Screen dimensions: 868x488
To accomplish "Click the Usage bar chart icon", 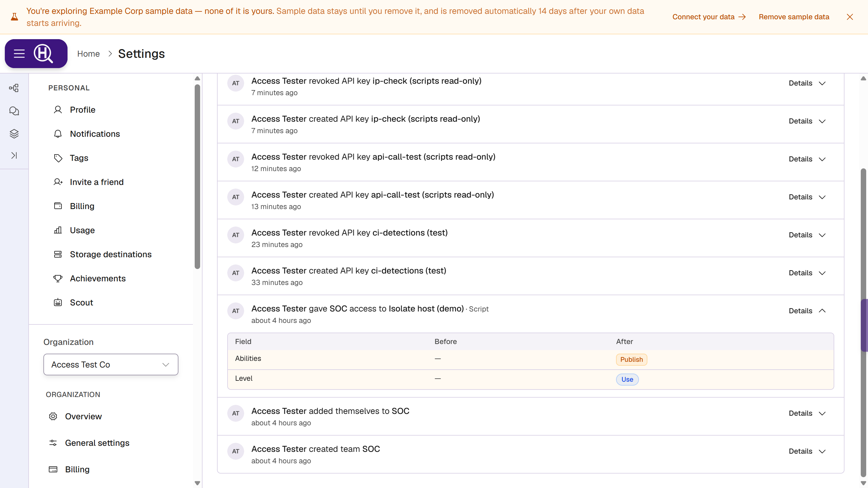I will [x=58, y=230].
